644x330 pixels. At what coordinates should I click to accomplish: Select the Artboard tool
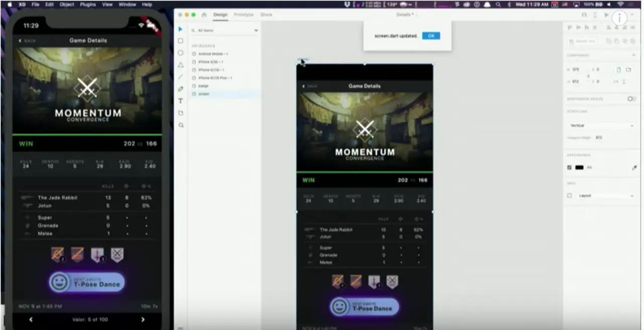pyautogui.click(x=181, y=113)
